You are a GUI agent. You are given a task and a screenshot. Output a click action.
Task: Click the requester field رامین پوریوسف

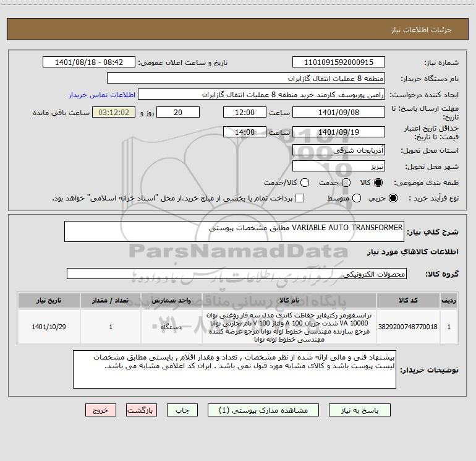[x=261, y=95]
